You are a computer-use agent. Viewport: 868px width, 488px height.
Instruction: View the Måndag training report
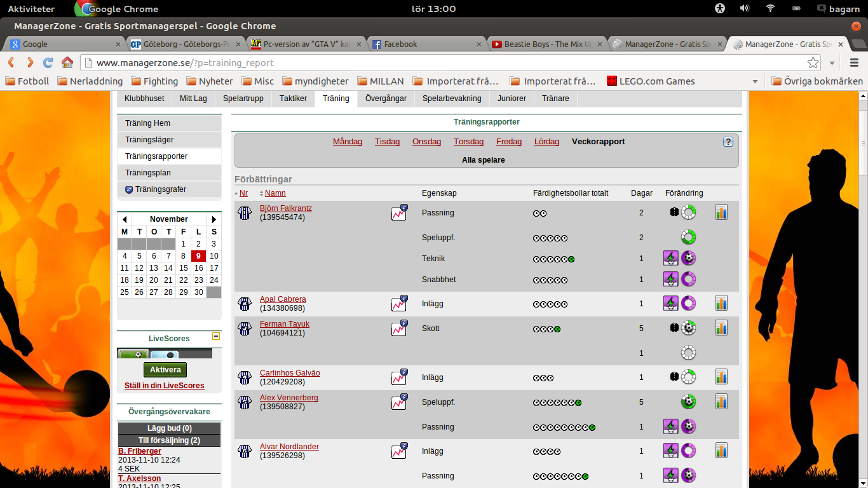(348, 142)
